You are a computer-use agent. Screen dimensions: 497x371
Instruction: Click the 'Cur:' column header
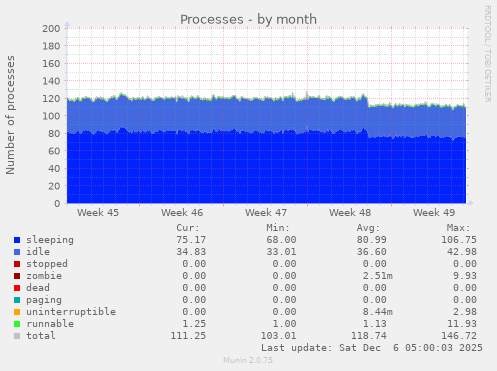click(x=188, y=228)
